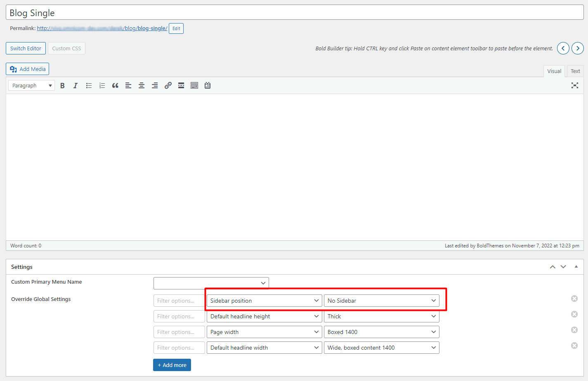The width and height of the screenshot is (588, 381).
Task: Open the Custom Primary Menu Name dropdown
Action: coord(211,283)
